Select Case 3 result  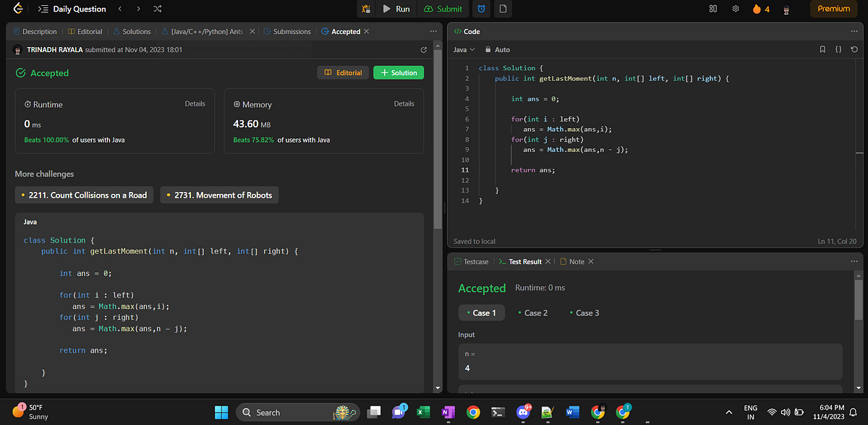tap(584, 313)
